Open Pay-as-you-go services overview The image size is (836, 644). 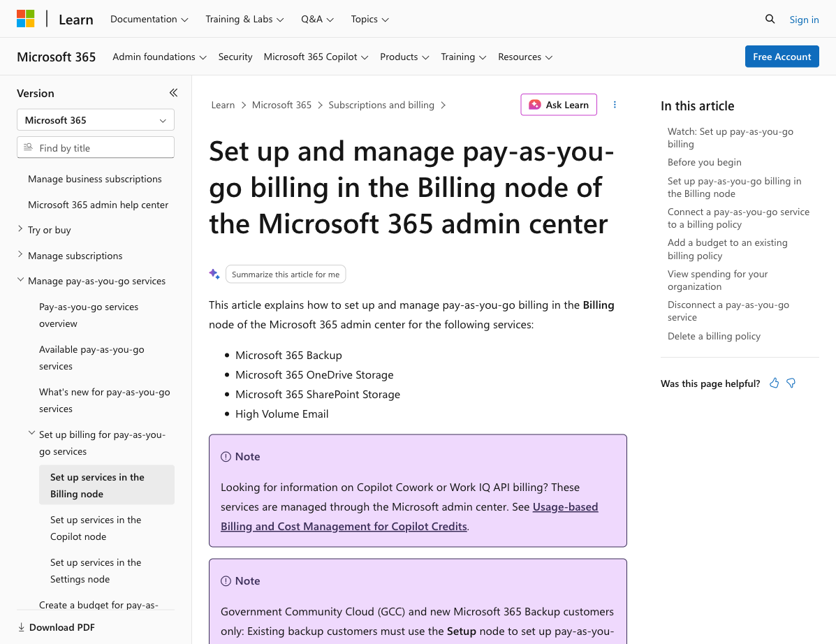click(x=89, y=315)
